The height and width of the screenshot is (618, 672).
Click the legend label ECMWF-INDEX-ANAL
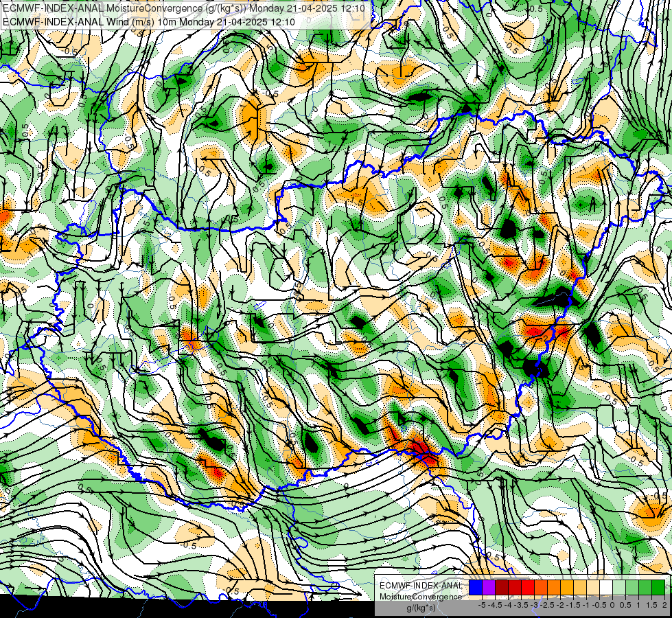tap(421, 586)
